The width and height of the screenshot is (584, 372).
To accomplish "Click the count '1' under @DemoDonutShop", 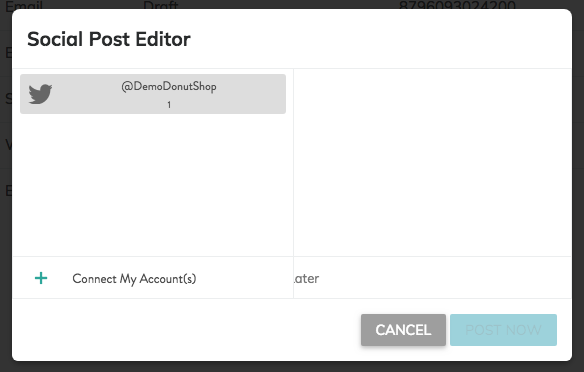I will 169,105.
